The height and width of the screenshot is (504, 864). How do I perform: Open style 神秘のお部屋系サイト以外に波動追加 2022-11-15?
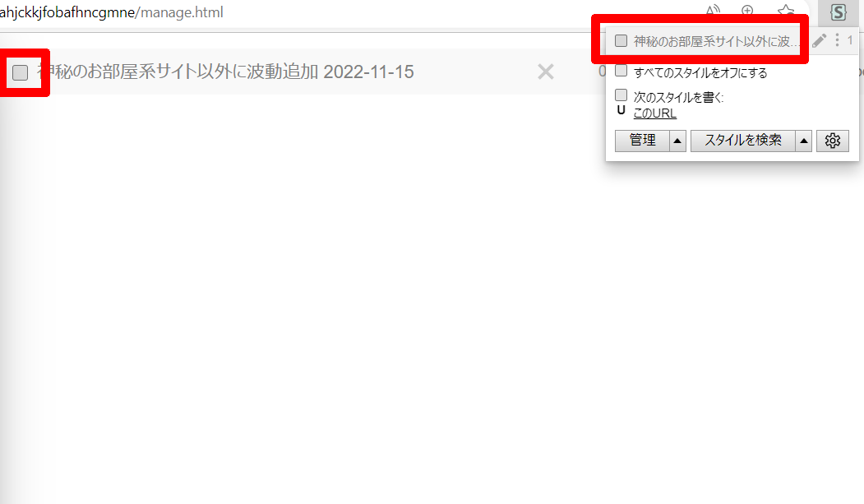[225, 72]
